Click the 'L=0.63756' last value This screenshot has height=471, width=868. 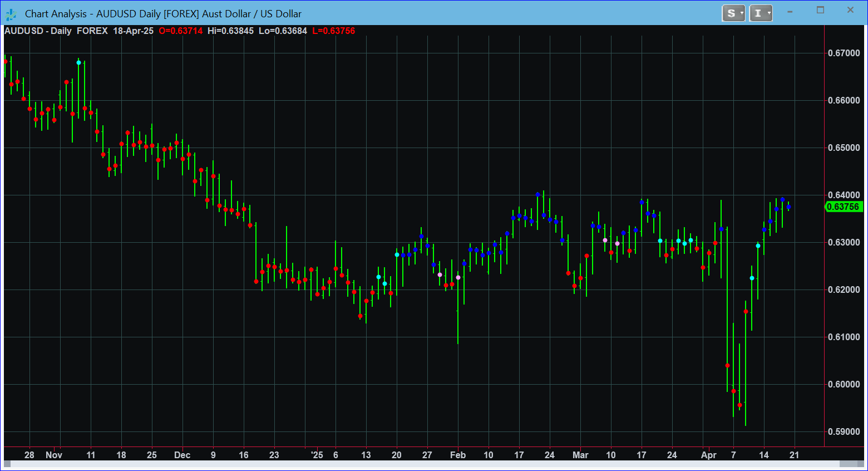[334, 31]
